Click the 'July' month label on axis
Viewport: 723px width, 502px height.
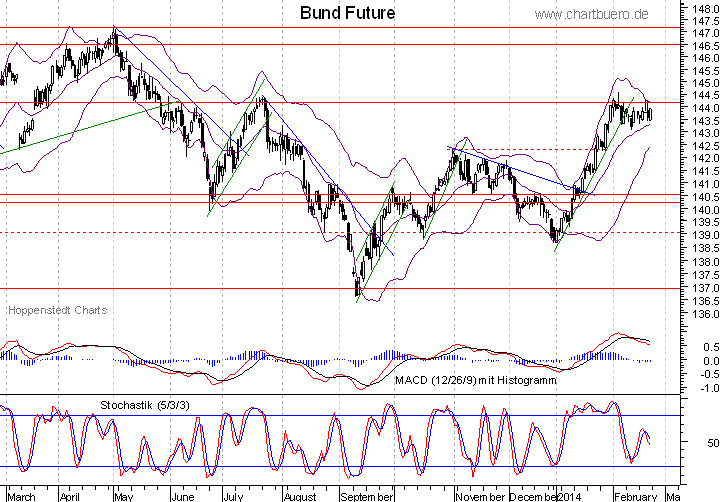(233, 497)
